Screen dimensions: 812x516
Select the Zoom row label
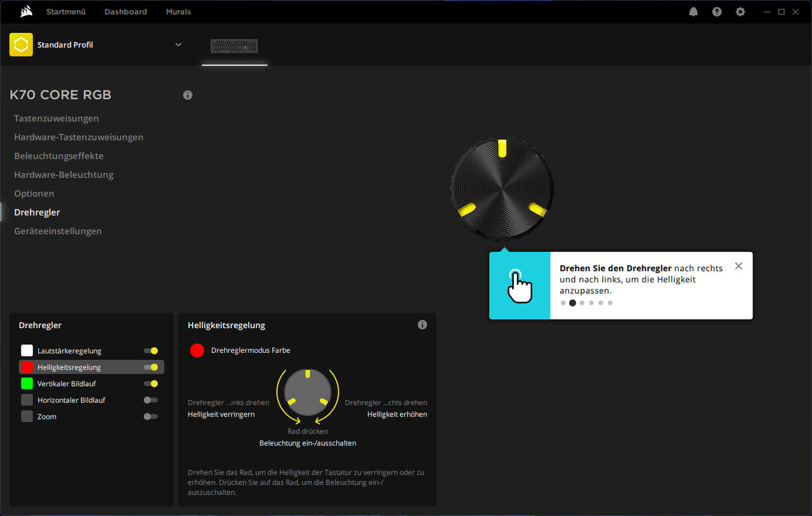click(47, 416)
